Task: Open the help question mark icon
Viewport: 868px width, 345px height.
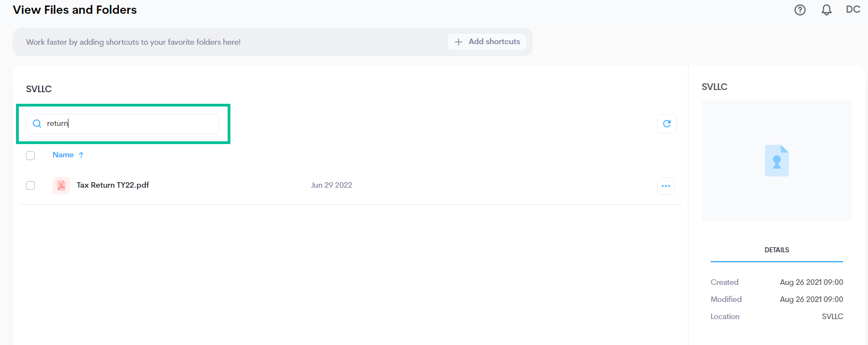Action: [799, 10]
